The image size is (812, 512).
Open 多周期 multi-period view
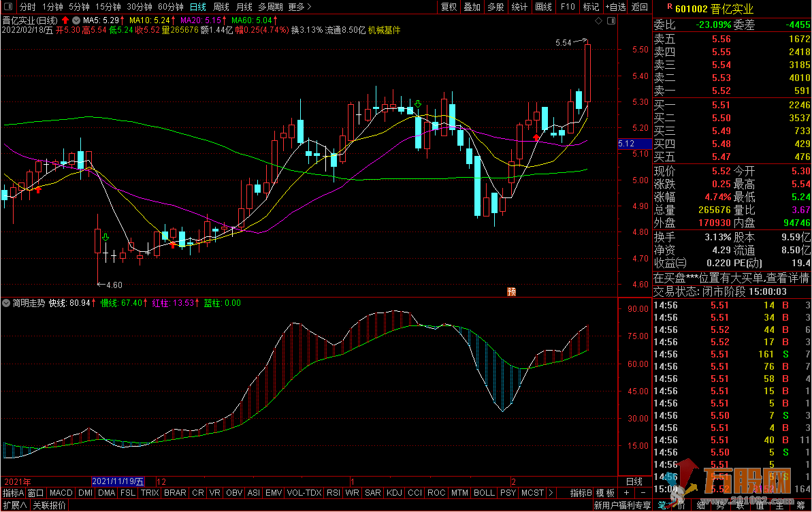pyautogui.click(x=270, y=7)
